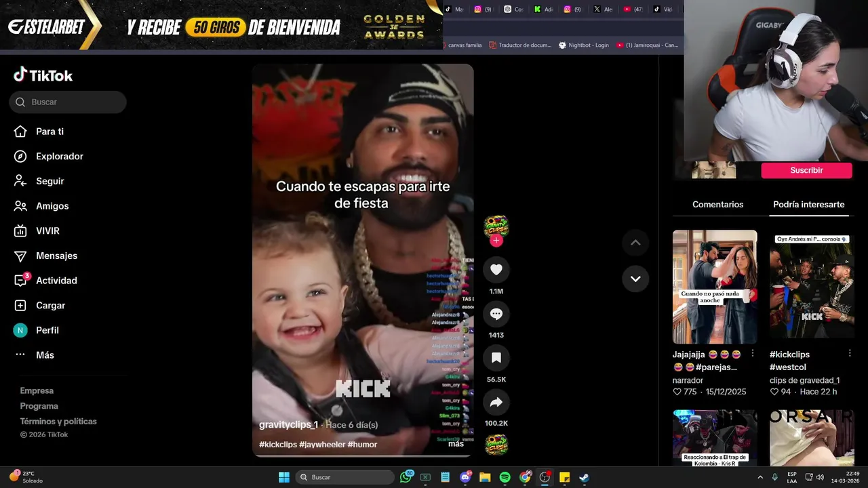This screenshot has height=488, width=868.
Task: Open Google Chrome from the taskbar
Action: click(525, 477)
